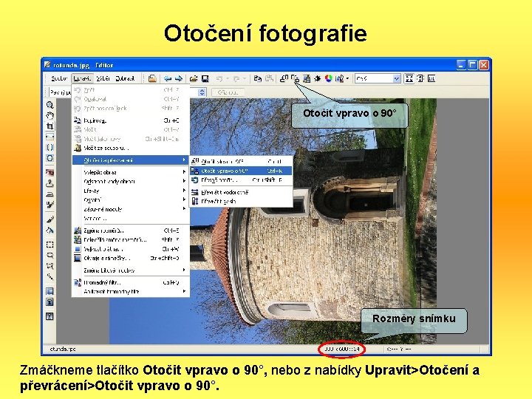This screenshot has height=399, width=532.
Task: Select the Crop tool in side toolbar
Action: pos(50,126)
